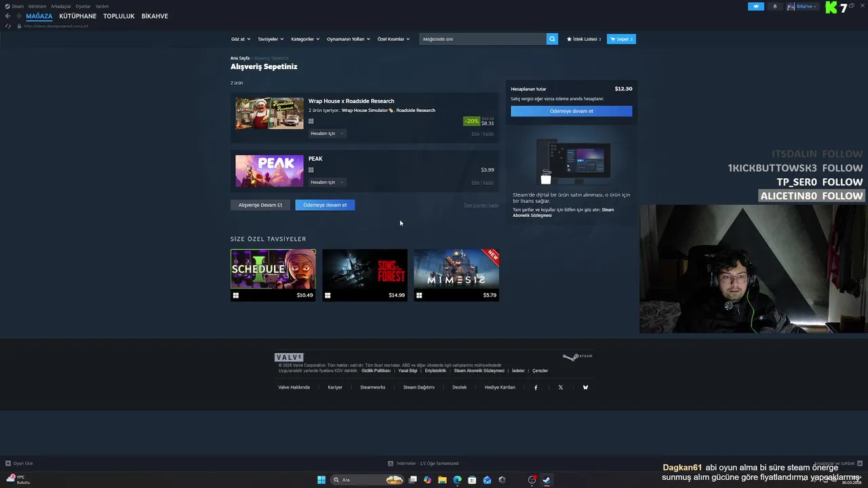Open the Sepet cart button
Screen dimensions: 868x488
(621, 39)
